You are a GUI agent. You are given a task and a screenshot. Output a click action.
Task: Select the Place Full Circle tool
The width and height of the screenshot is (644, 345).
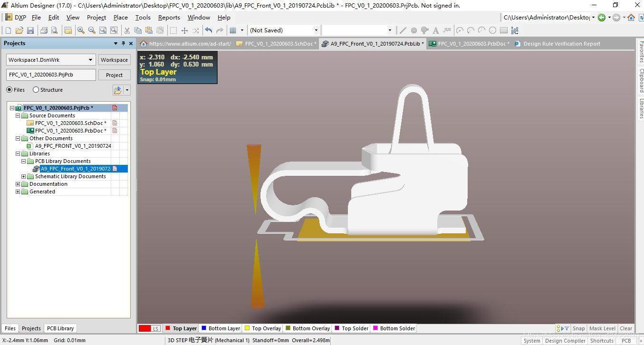(x=492, y=30)
